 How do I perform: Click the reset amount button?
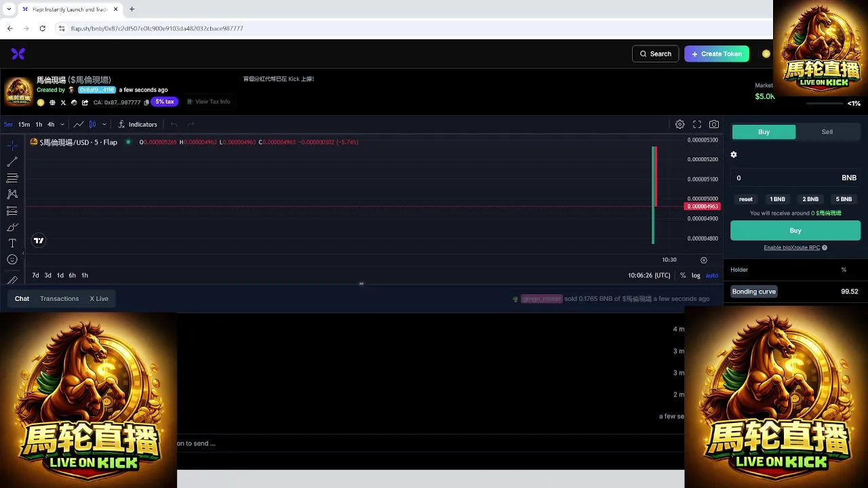[x=746, y=199]
